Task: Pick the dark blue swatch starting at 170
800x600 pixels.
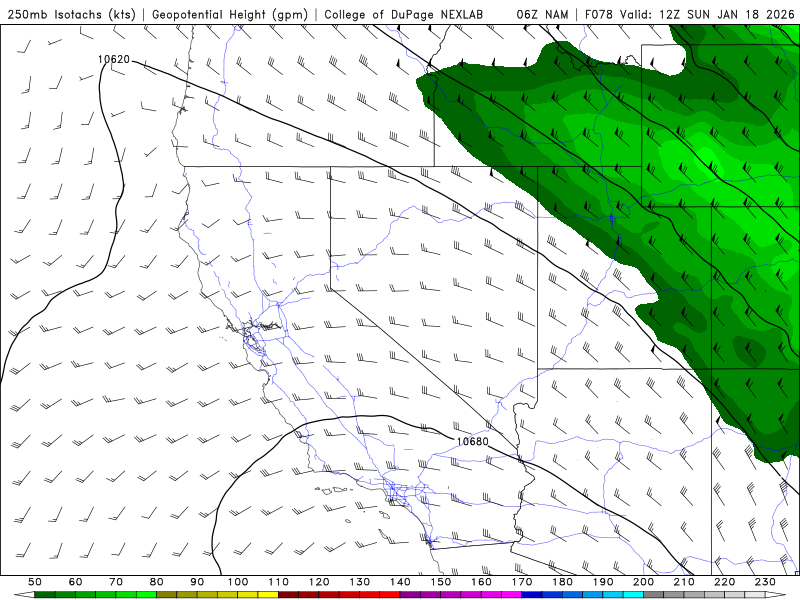Action: (x=532, y=595)
